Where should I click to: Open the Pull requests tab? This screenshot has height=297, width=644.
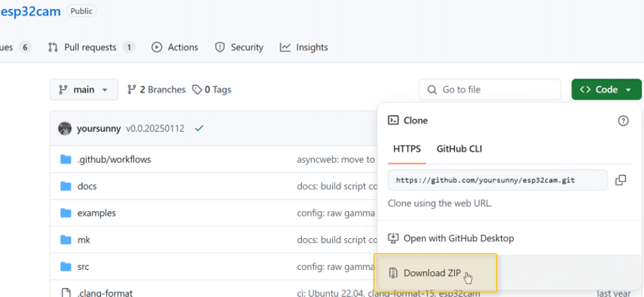coord(91,47)
